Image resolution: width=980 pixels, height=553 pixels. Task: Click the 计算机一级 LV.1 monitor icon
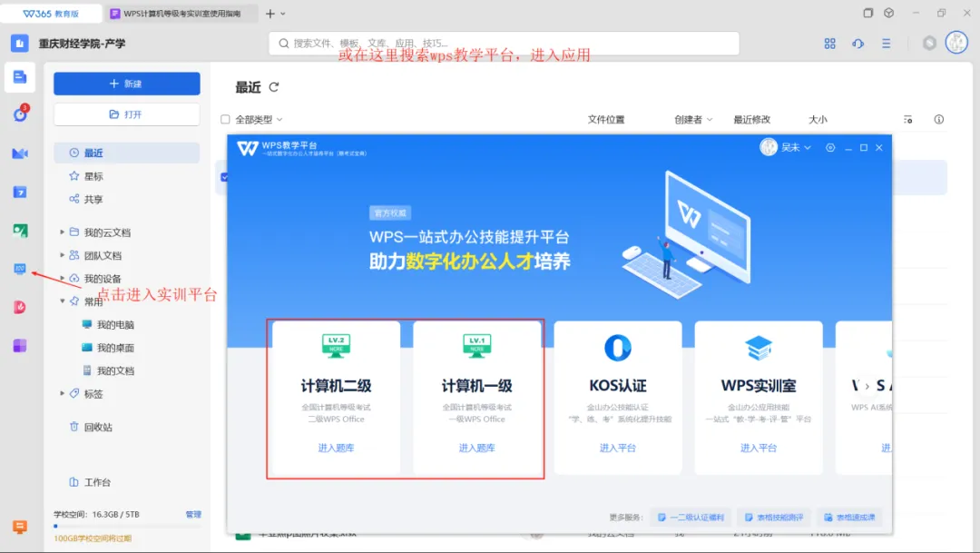click(x=477, y=346)
